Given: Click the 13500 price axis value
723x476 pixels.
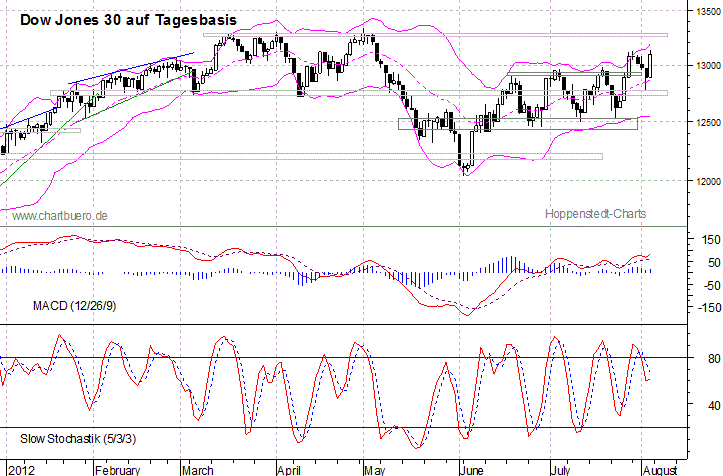Looking at the screenshot, I should coord(708,11).
